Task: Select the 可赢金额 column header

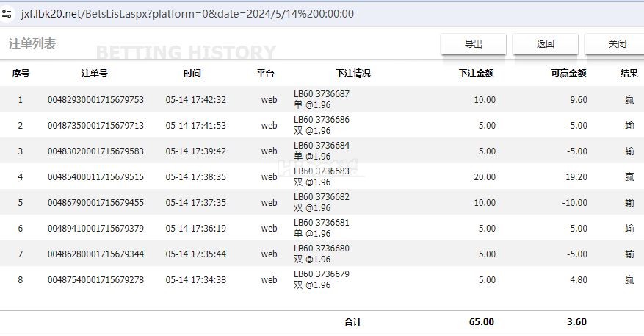Action: click(x=569, y=74)
